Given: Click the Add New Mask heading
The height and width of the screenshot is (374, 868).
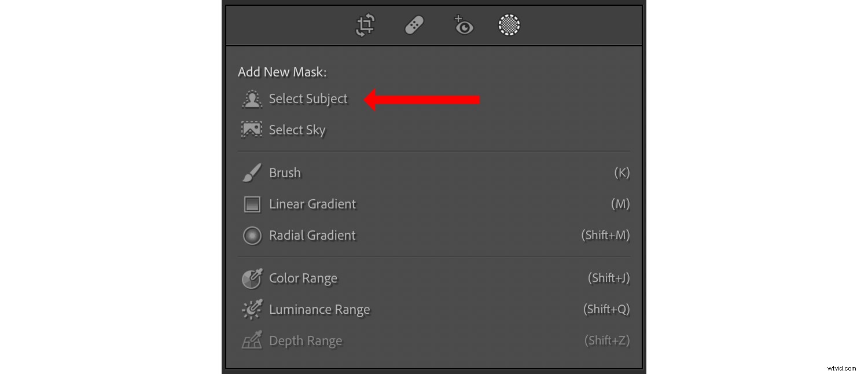Looking at the screenshot, I should 282,72.
